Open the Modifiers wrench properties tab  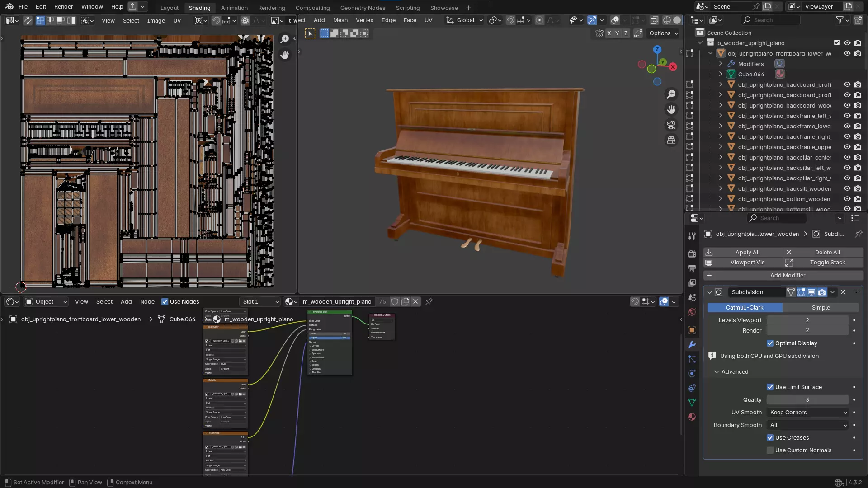[x=692, y=345]
